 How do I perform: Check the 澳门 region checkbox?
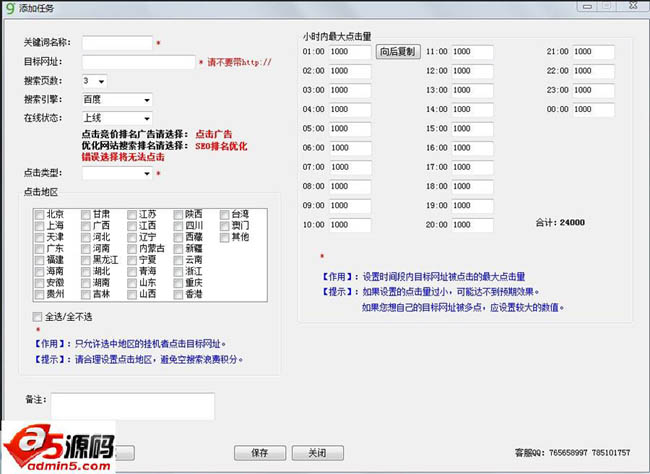(x=225, y=226)
